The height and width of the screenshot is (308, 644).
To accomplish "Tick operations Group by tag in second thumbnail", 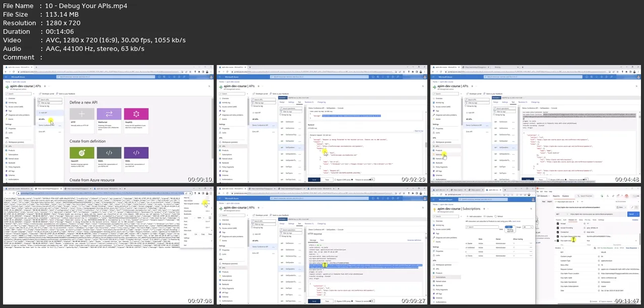I will tap(281, 114).
